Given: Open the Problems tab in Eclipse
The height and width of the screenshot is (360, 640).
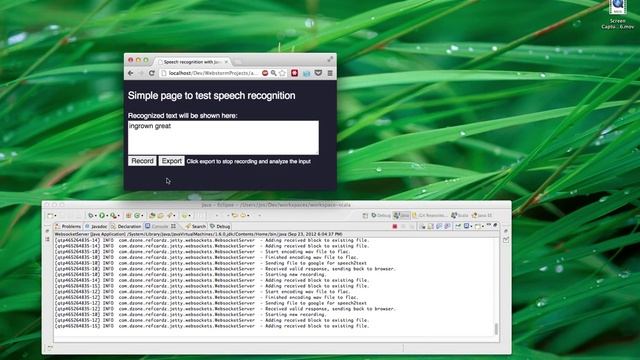Looking at the screenshot, I should point(68,226).
